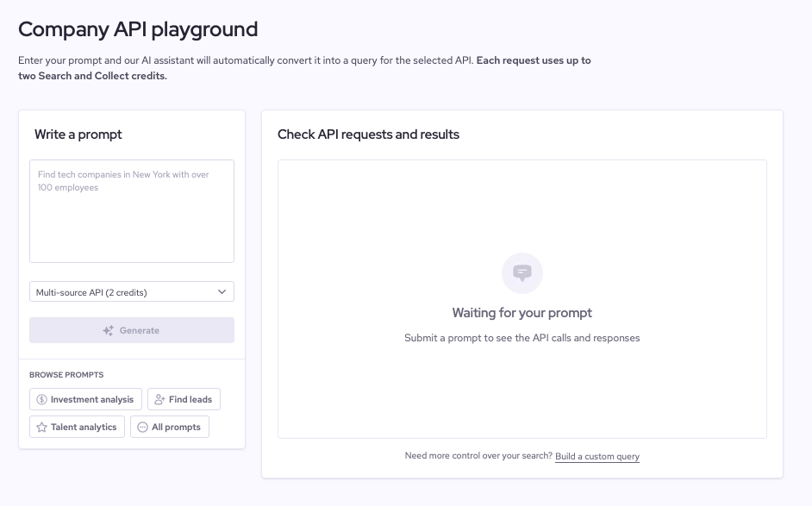Click the dollar icon on Investment analysis
Image resolution: width=812 pixels, height=506 pixels.
click(x=42, y=399)
